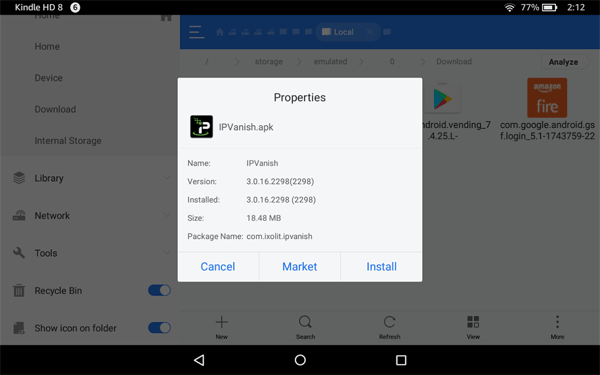Open the IPVanish app icon in Properties
The height and width of the screenshot is (375, 600).
(x=202, y=127)
